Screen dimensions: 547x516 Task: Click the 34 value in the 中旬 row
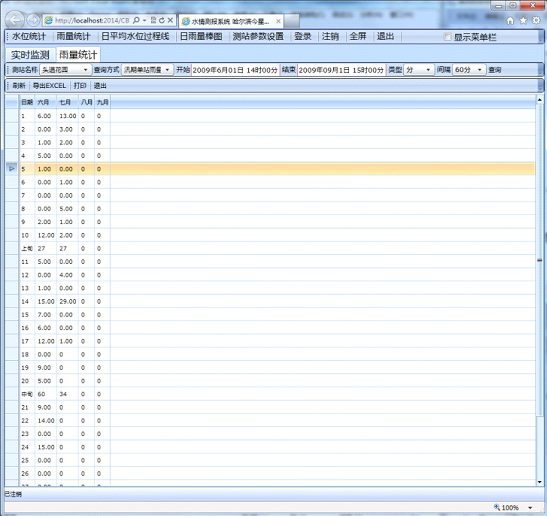(x=63, y=394)
